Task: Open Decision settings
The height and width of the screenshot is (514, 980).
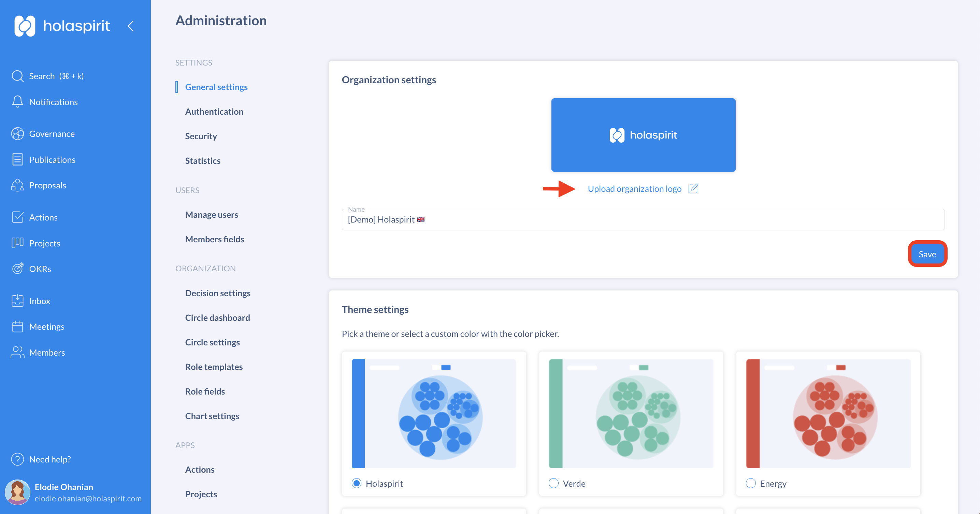Action: point(218,293)
